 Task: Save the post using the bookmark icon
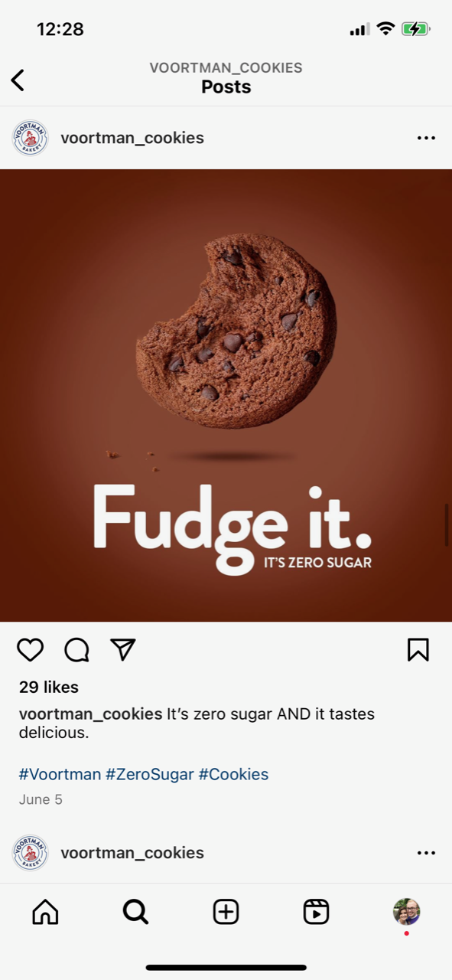[418, 650]
